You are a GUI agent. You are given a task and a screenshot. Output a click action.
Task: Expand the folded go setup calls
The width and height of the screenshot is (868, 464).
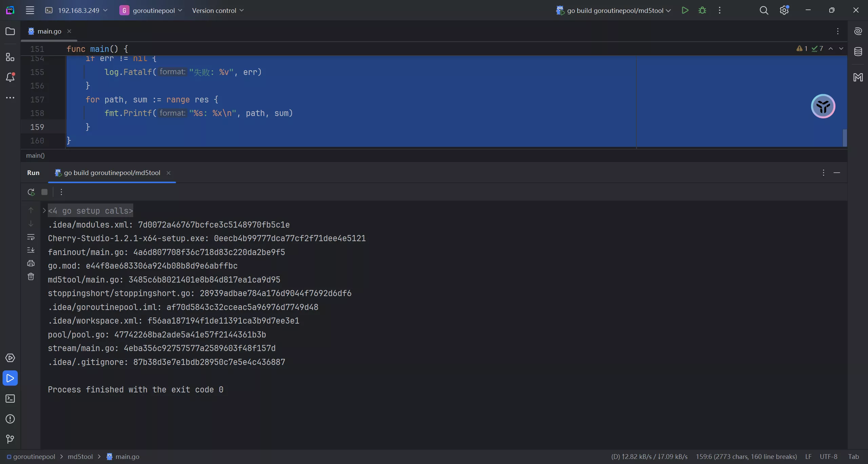44,211
